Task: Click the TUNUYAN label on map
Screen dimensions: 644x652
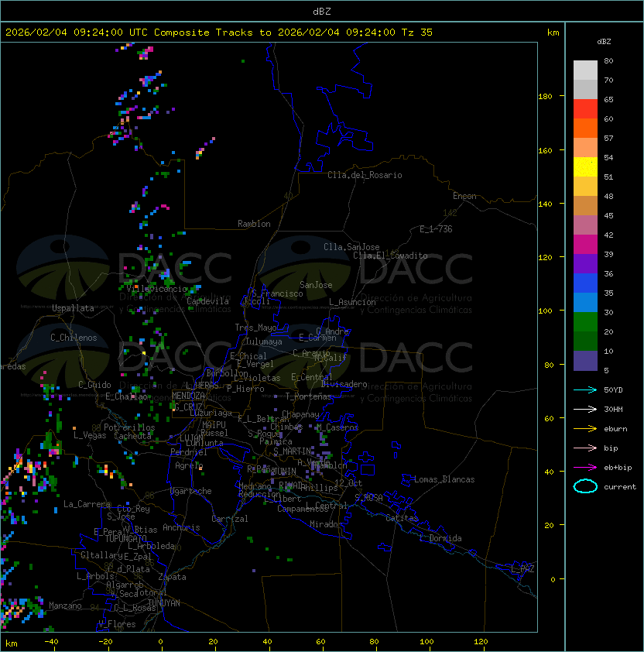Action: tap(164, 603)
